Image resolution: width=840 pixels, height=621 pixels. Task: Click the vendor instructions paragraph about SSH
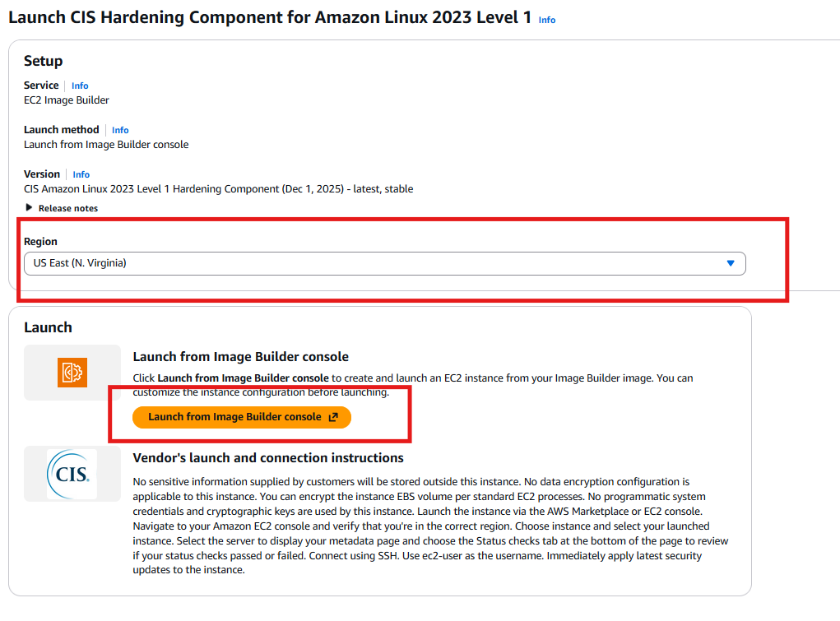[x=430, y=526]
